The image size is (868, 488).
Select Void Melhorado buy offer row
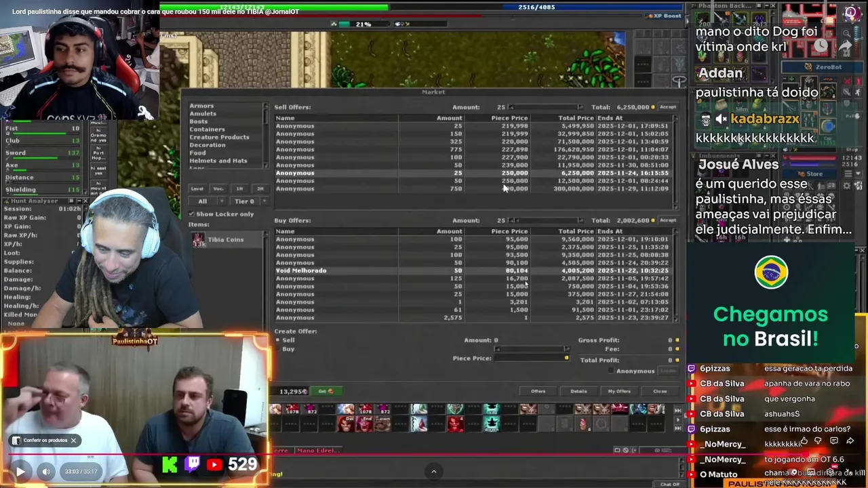pos(473,270)
